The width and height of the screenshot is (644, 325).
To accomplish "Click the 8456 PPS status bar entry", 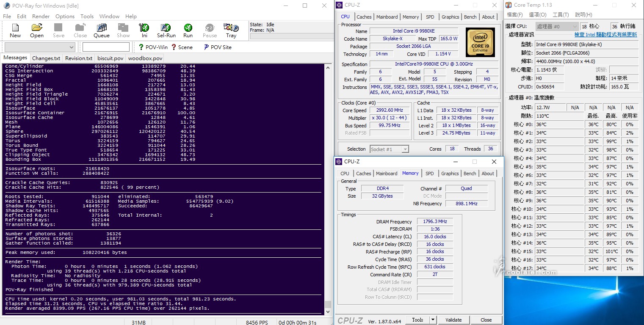I will point(257,322).
